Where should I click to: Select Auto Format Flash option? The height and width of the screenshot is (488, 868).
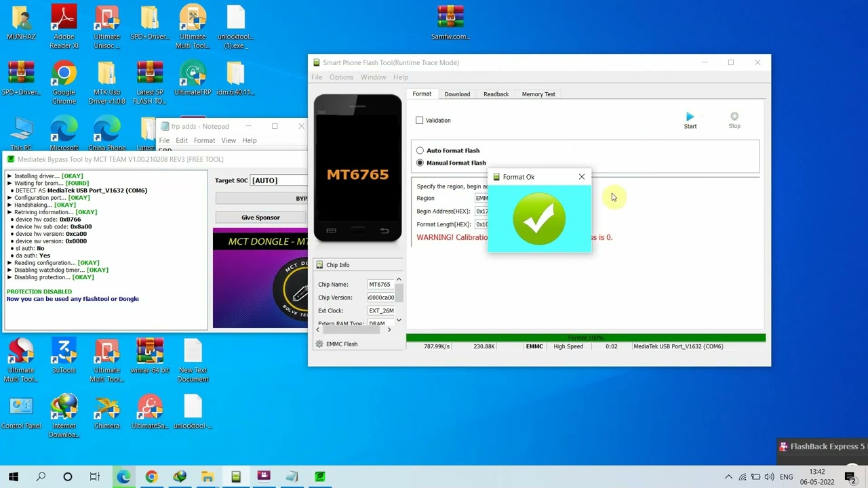tap(420, 150)
